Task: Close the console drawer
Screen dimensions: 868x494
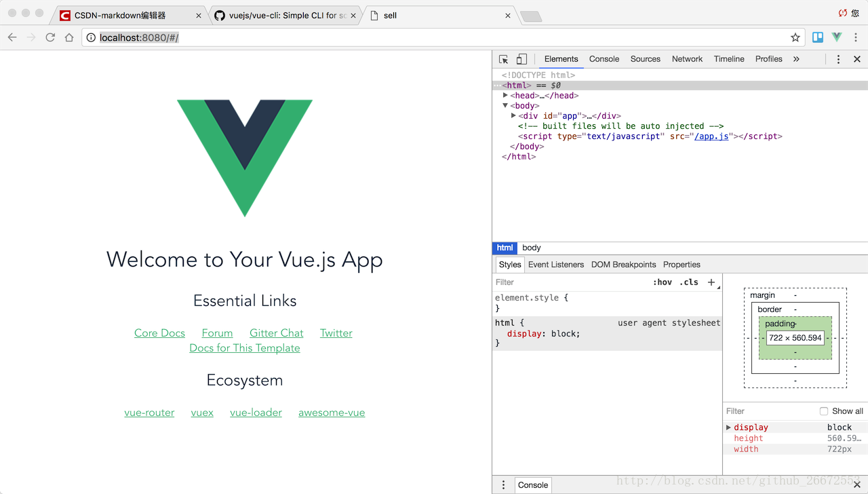Action: (x=857, y=484)
